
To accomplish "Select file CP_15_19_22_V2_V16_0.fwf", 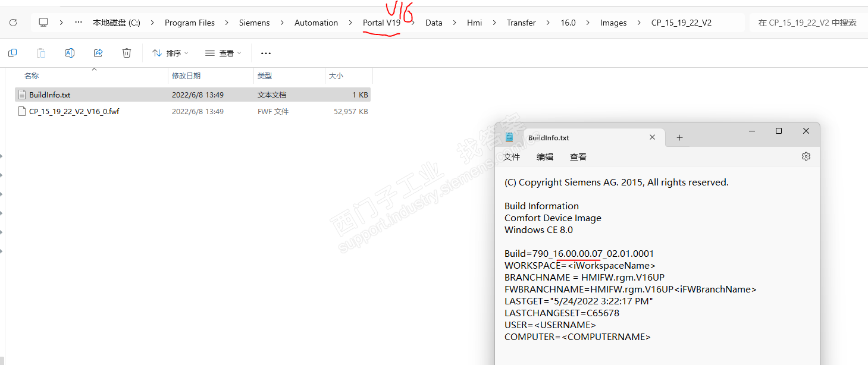I will click(x=74, y=111).
